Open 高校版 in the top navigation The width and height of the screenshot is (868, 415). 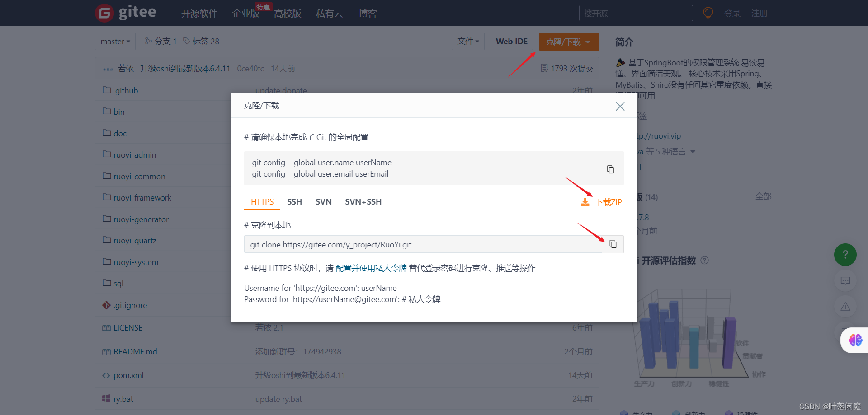[x=288, y=14]
